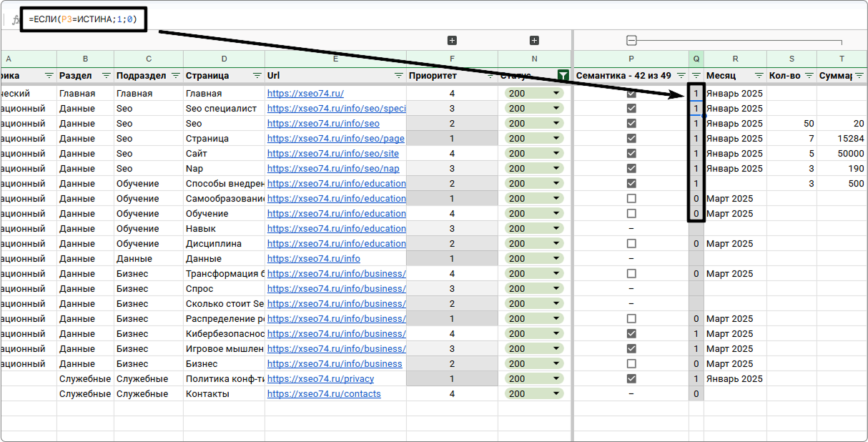The image size is (868, 442).
Task: Collapse column group above column P
Action: 631,41
